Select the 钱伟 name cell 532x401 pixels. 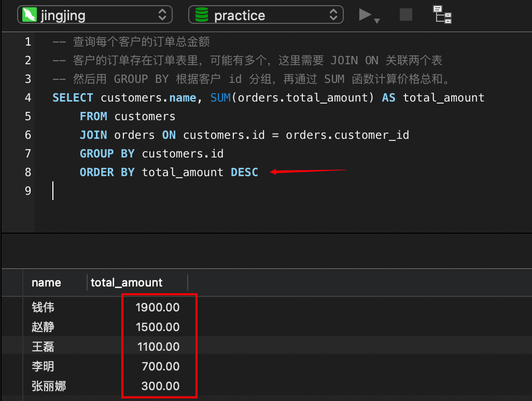(43, 308)
